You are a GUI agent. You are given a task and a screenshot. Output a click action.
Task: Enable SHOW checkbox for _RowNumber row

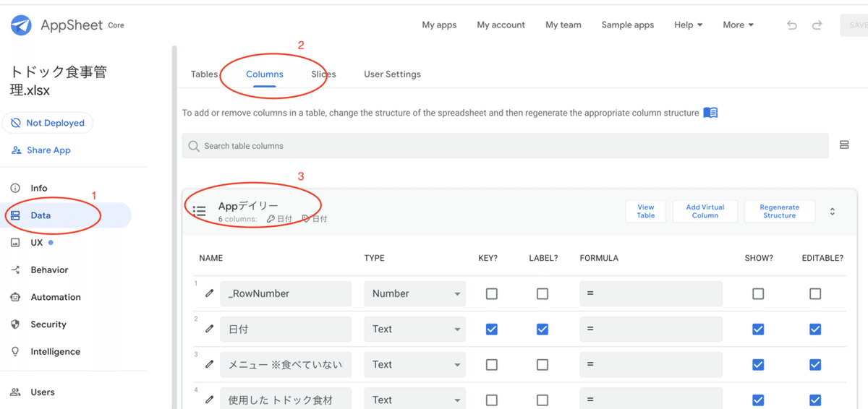pyautogui.click(x=758, y=293)
